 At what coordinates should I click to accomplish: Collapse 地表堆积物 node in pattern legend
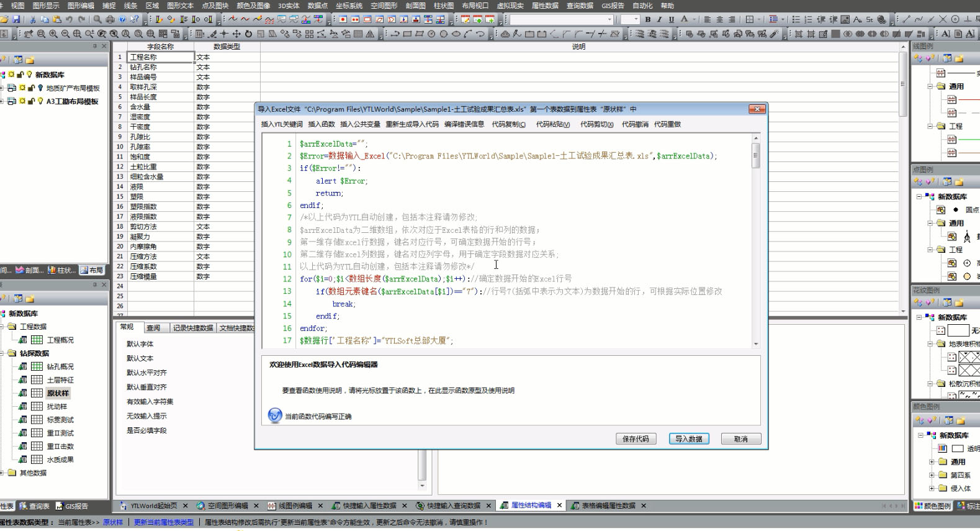point(930,343)
